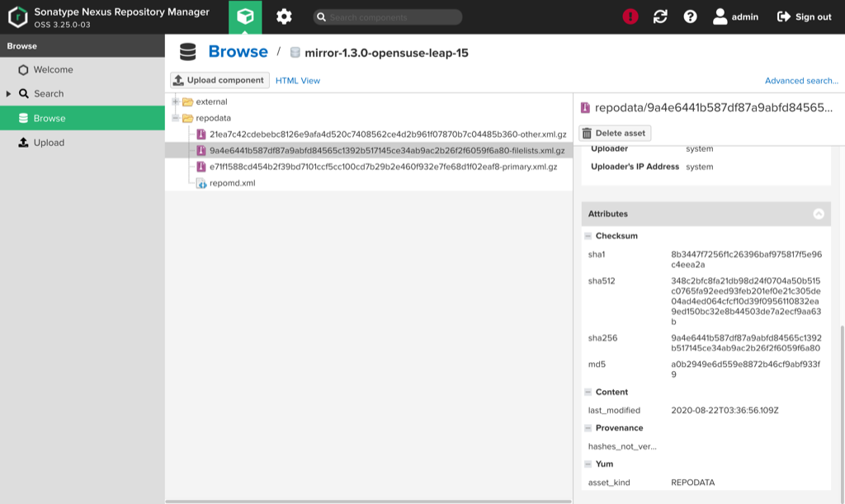Select the repodata folder label

pyautogui.click(x=213, y=118)
